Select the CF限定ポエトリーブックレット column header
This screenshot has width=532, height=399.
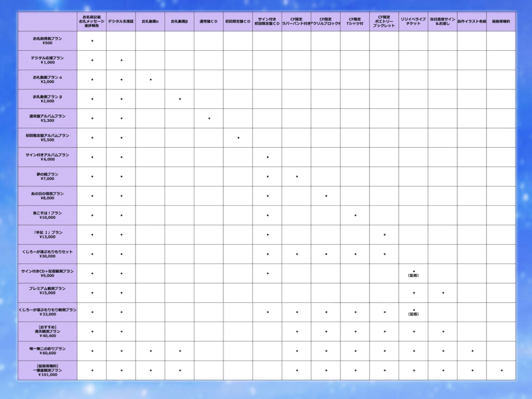[x=384, y=21]
